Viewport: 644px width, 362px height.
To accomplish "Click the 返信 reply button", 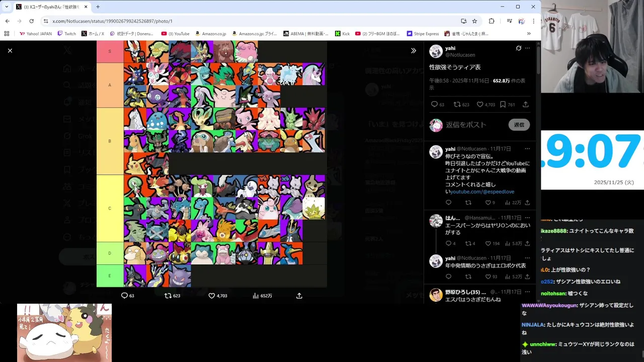I will (519, 125).
